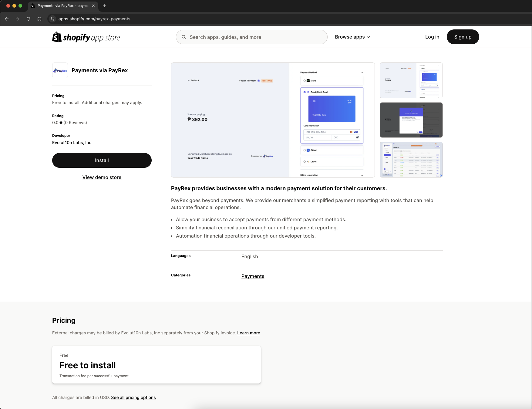Collapse the Payment Method section chevron
This screenshot has width=532, height=409.
[x=362, y=73]
